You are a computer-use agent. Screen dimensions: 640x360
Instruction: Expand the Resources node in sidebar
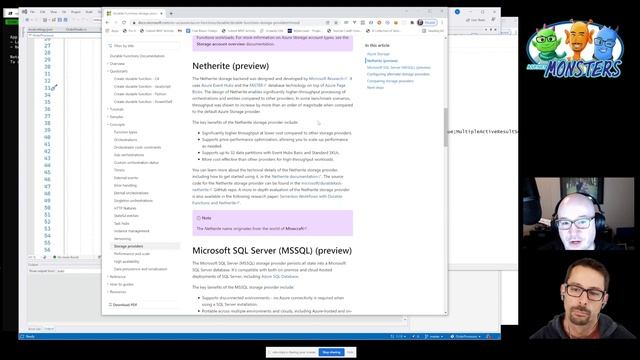pyautogui.click(x=118, y=292)
